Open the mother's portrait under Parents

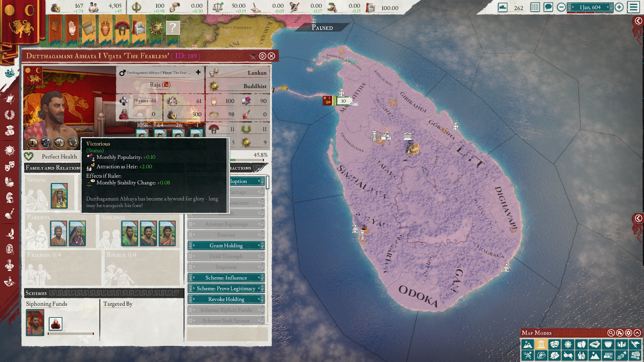77,233
